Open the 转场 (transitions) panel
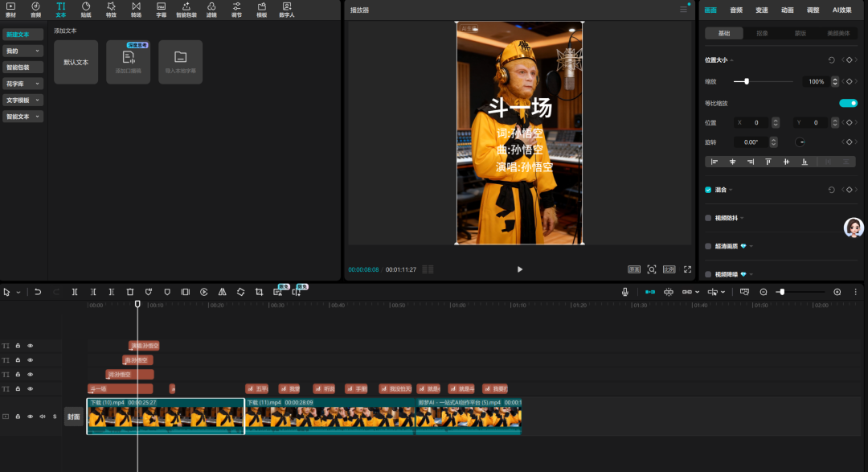The image size is (868, 472). point(136,9)
